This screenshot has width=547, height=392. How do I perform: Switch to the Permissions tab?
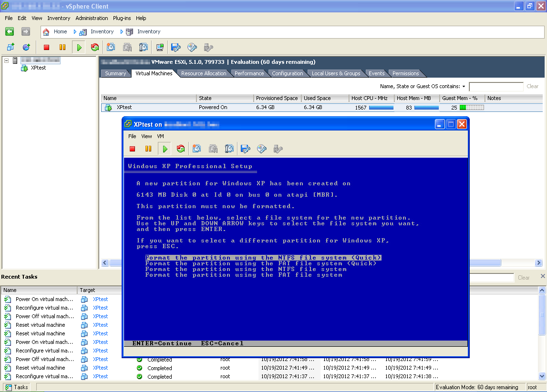coord(405,73)
